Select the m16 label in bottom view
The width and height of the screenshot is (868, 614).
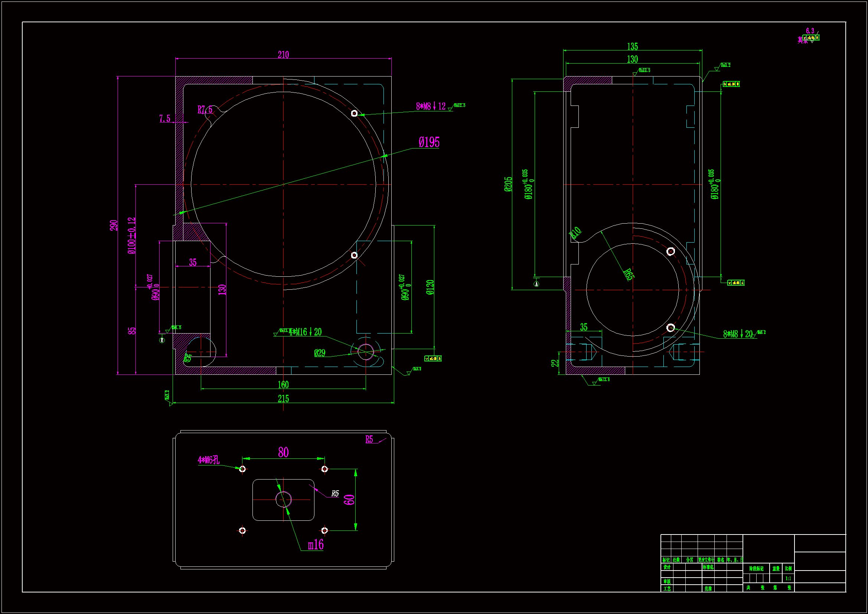pos(316,545)
